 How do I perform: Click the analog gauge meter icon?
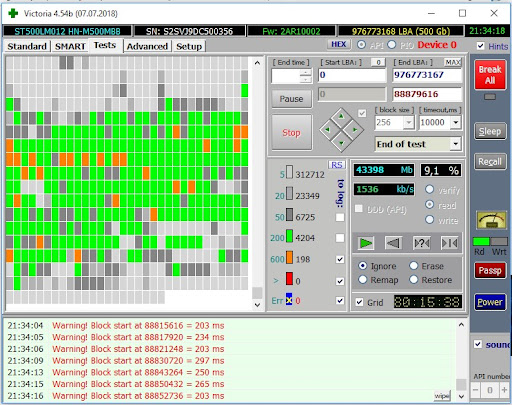(x=490, y=220)
